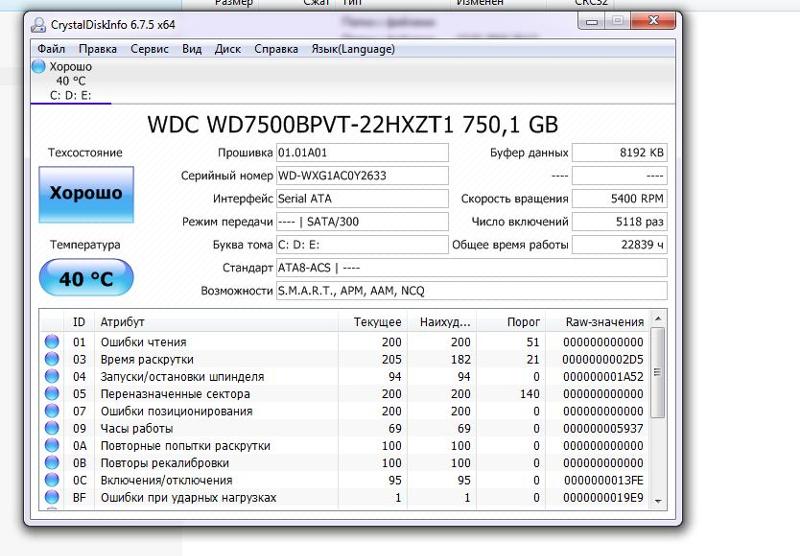Open the Вид menu
Viewport: 800px width, 556px height.
coord(192,49)
